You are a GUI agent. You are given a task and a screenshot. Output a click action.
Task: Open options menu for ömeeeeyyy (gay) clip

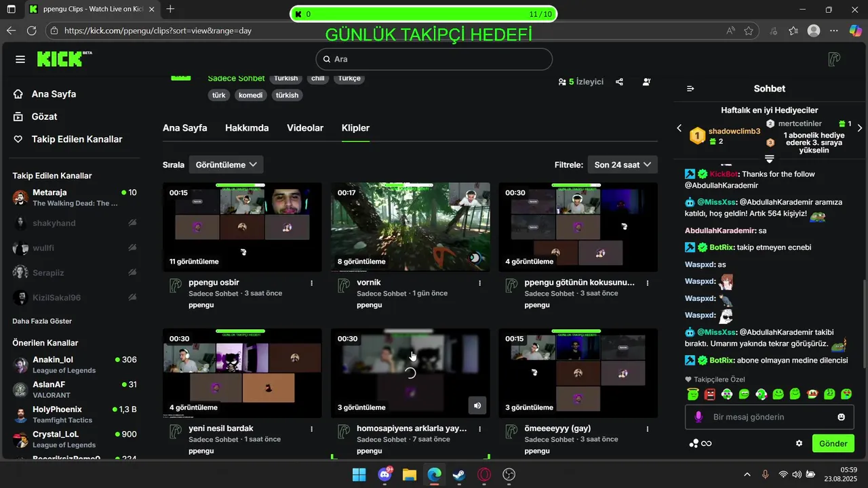point(648,429)
